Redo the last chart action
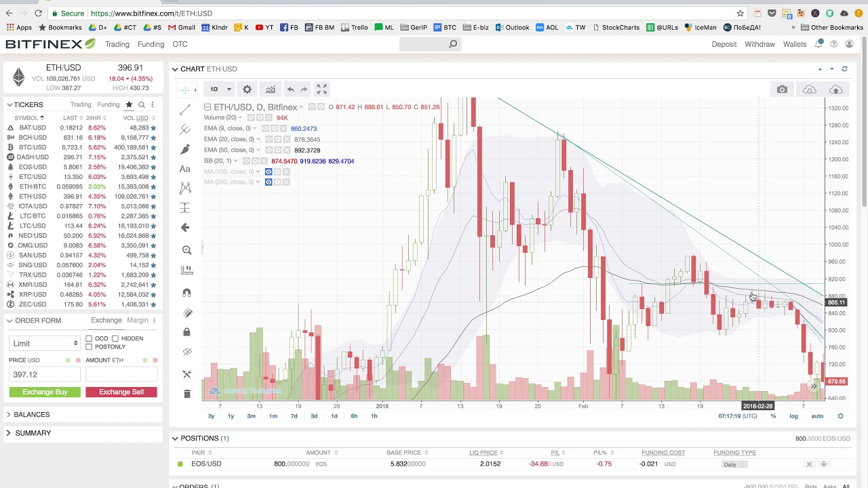 [x=304, y=89]
